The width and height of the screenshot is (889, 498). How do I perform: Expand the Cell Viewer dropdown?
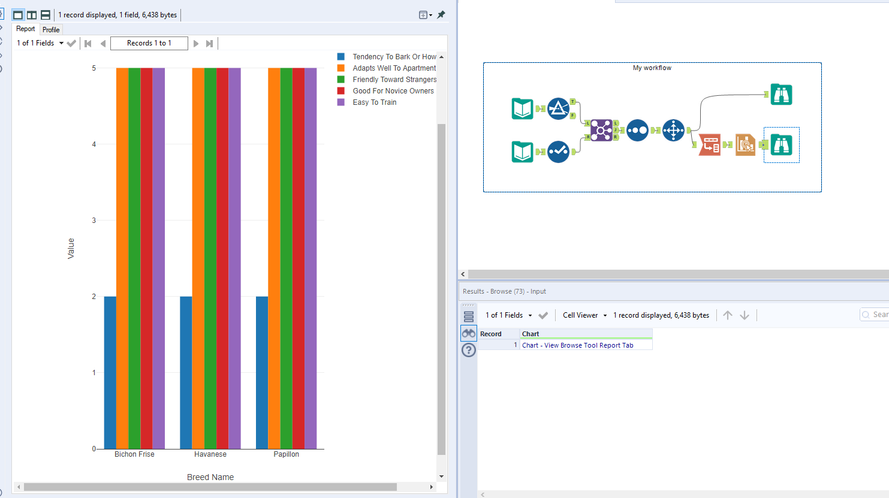[585, 315]
